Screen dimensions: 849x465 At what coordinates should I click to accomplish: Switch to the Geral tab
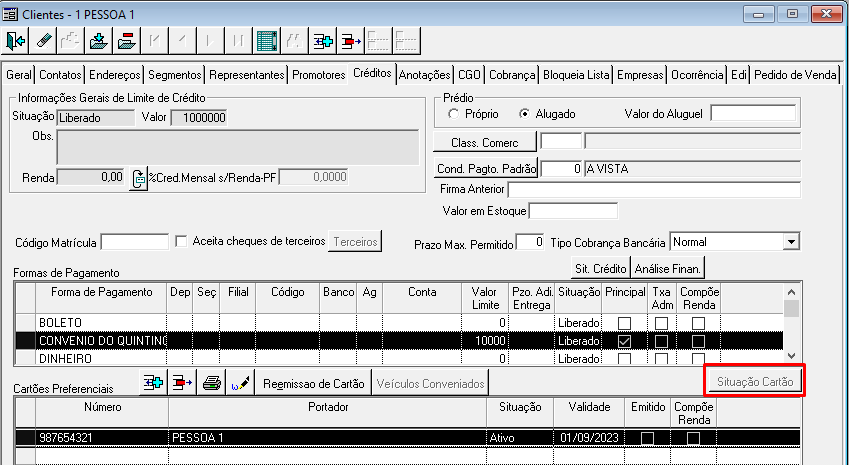[x=19, y=75]
